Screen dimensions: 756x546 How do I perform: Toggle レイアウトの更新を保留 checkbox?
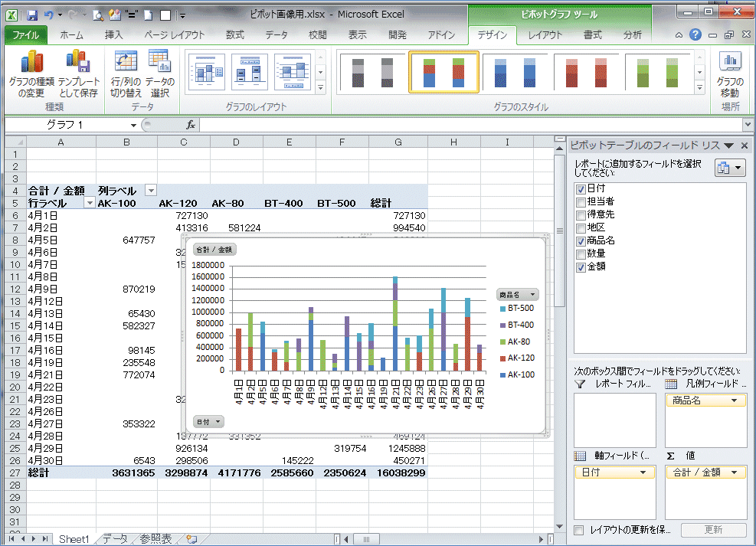pos(580,530)
